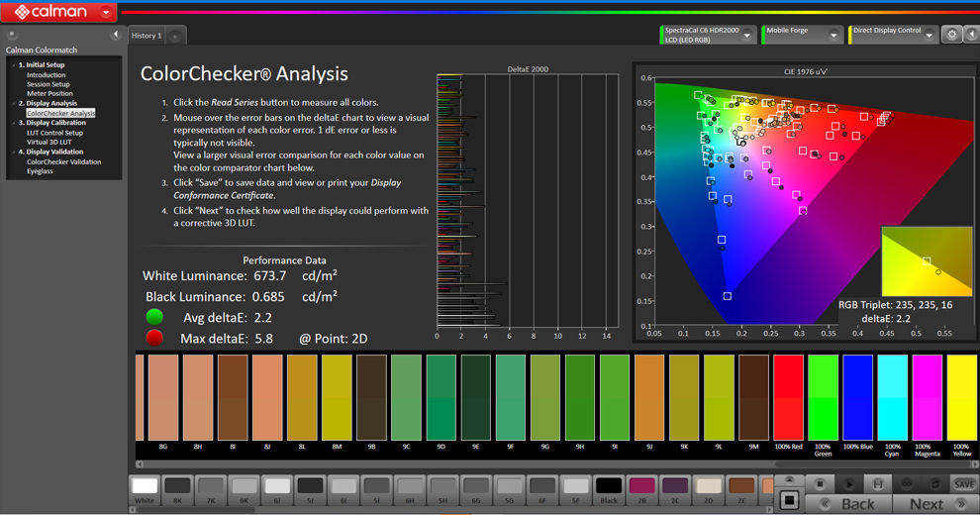
Task: Click the 100% Cyan comparator swatch
Action: pyautogui.click(x=893, y=398)
